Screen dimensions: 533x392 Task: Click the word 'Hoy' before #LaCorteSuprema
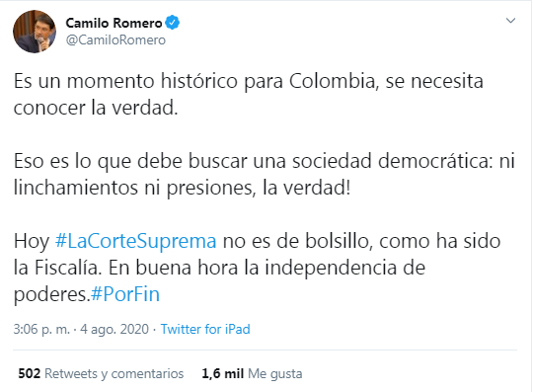pyautogui.click(x=32, y=242)
